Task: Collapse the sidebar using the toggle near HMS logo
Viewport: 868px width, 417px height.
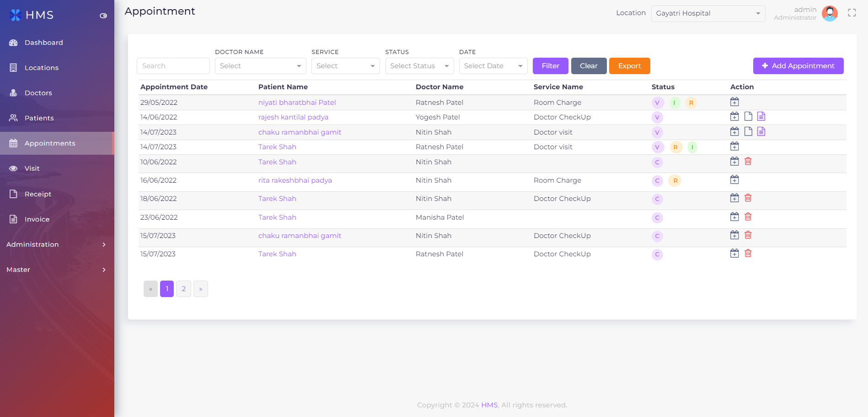Action: 103,15
